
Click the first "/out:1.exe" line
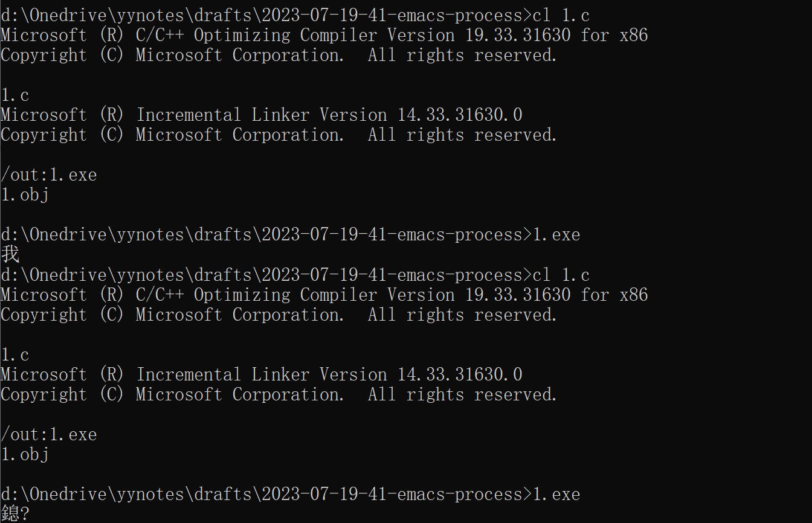click(48, 175)
